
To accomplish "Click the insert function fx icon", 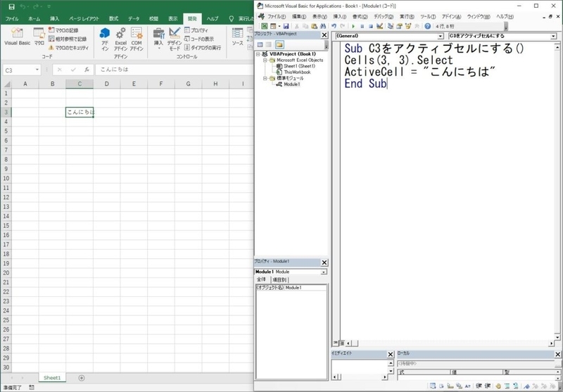I will tap(87, 70).
